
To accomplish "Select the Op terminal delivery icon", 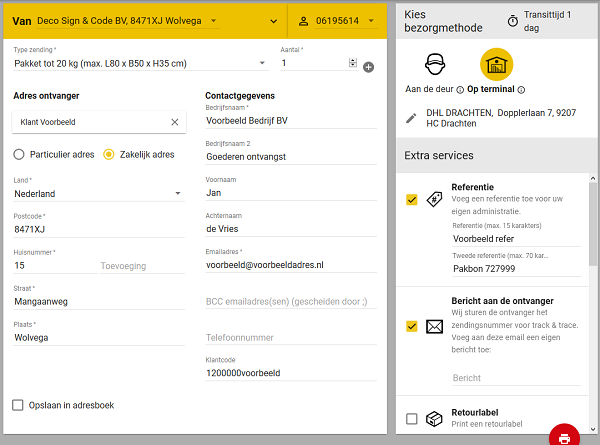I will coord(496,64).
